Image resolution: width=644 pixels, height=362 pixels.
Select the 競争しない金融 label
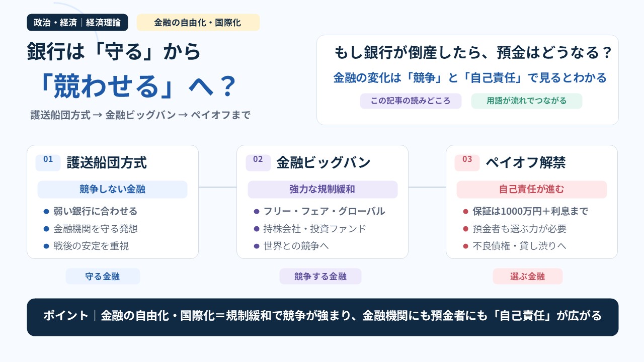(x=112, y=190)
